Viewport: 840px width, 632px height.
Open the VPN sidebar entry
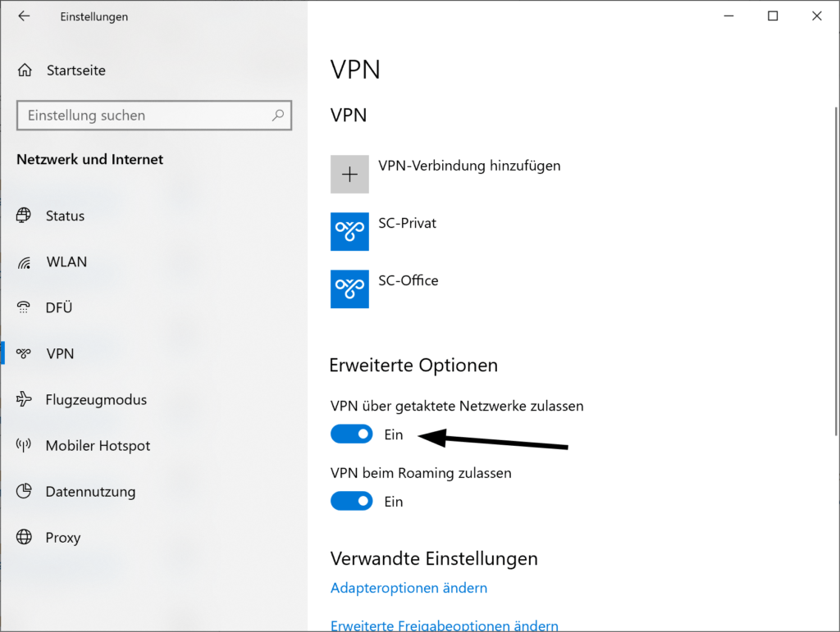click(x=60, y=354)
